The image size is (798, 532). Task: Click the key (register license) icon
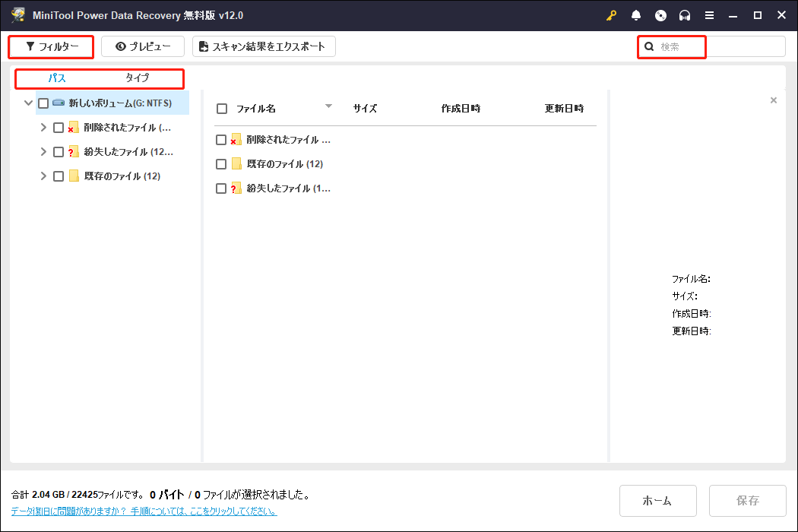[611, 15]
